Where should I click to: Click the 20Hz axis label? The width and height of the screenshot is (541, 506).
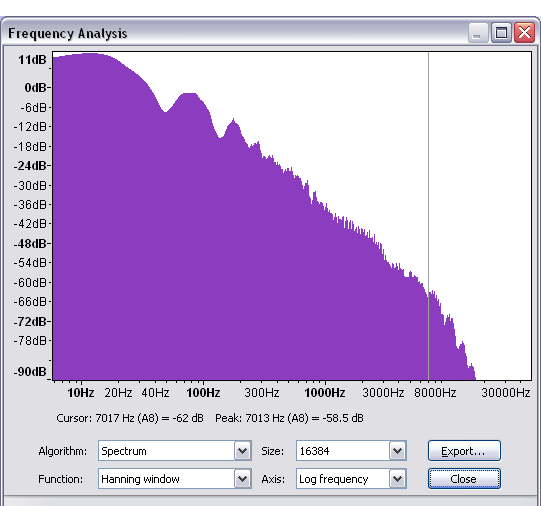[118, 393]
